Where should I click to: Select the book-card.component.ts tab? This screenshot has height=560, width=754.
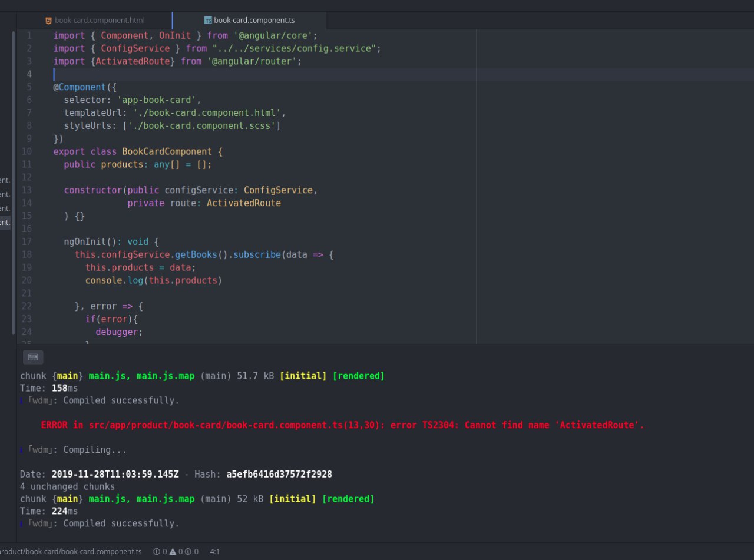pyautogui.click(x=250, y=21)
